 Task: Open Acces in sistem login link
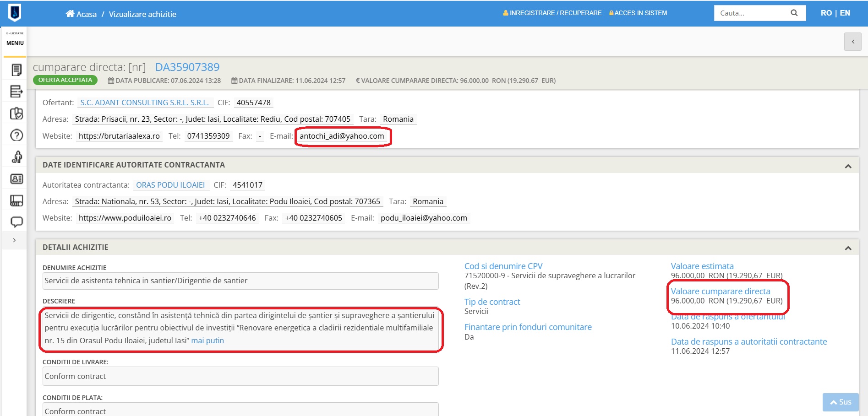click(x=638, y=13)
